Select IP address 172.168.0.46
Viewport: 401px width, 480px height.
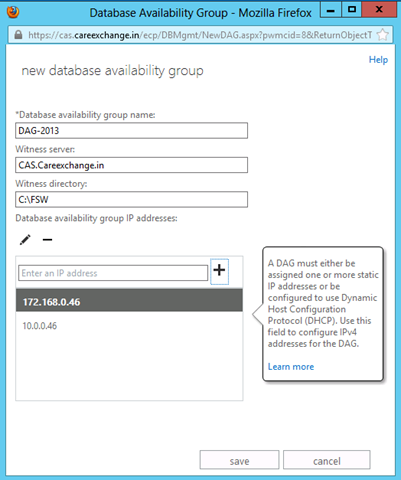tap(129, 300)
